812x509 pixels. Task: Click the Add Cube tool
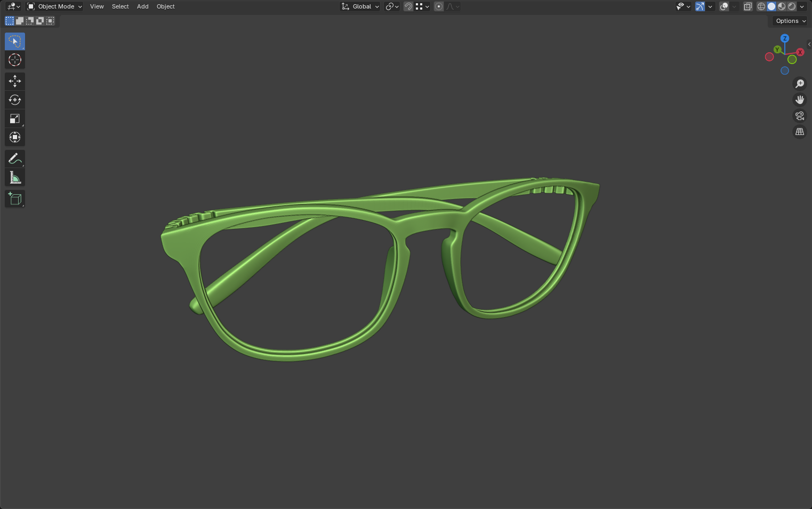14,198
